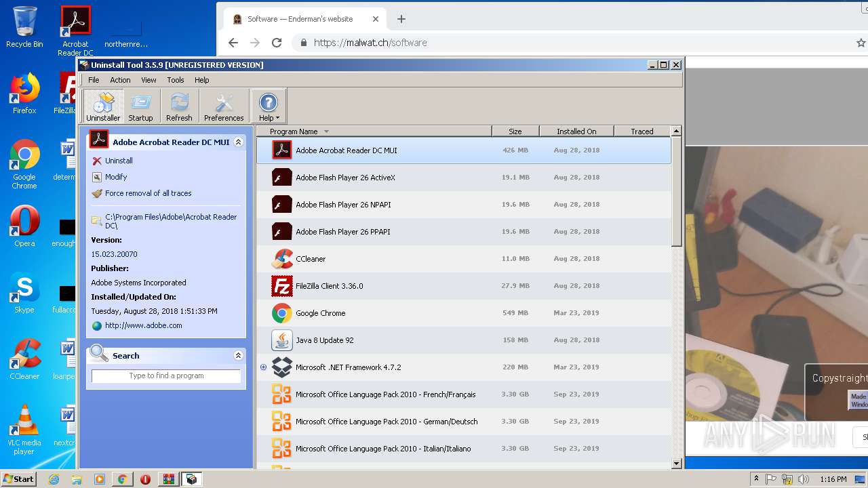Open the Google Chrome desktop shortcut

(x=24, y=165)
